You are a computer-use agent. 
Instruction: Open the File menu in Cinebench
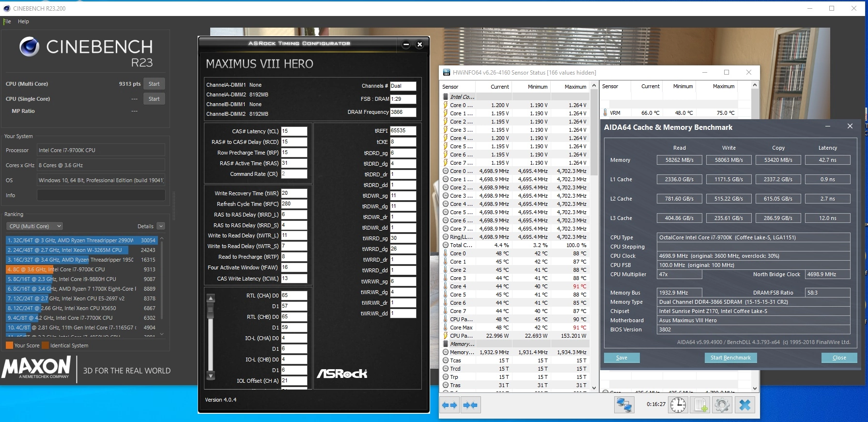click(7, 21)
